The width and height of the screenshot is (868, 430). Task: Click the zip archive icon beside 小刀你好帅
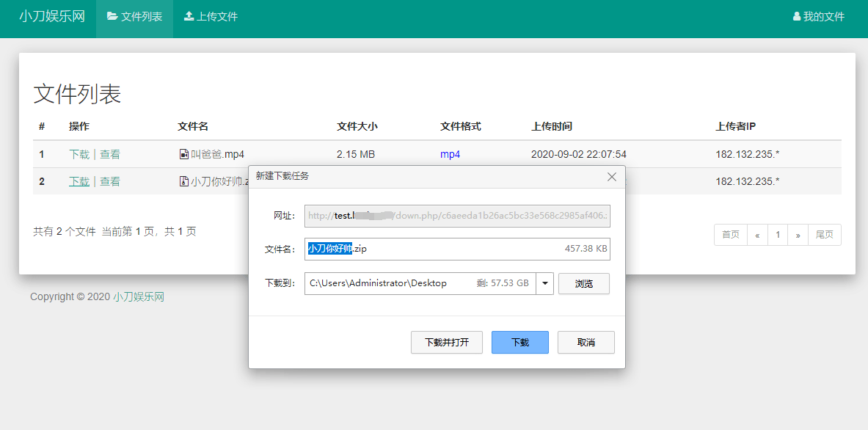pos(184,181)
